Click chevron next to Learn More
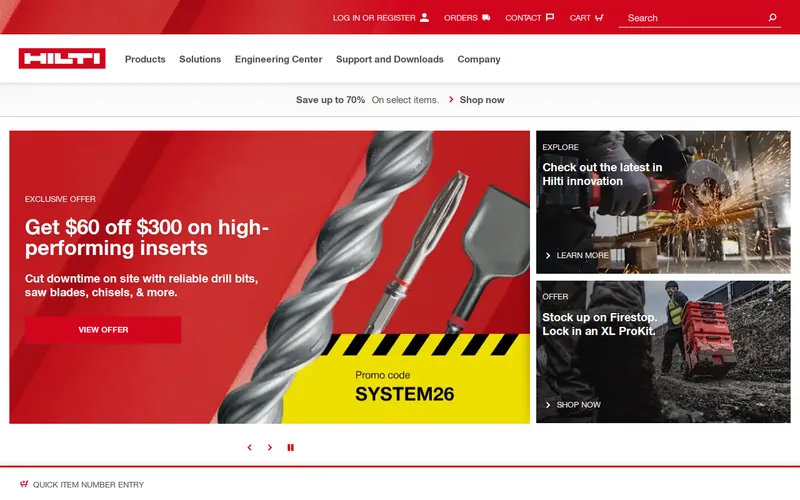This screenshot has width=800, height=500. tap(548, 255)
